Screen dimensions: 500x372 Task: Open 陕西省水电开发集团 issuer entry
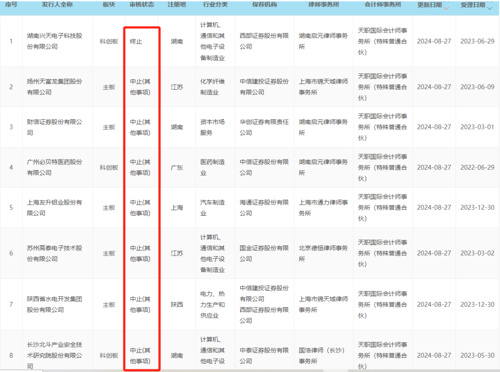coord(54,304)
